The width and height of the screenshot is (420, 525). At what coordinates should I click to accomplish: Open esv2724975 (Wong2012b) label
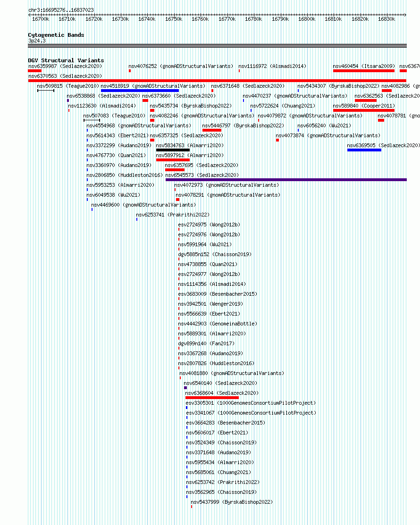210,225
